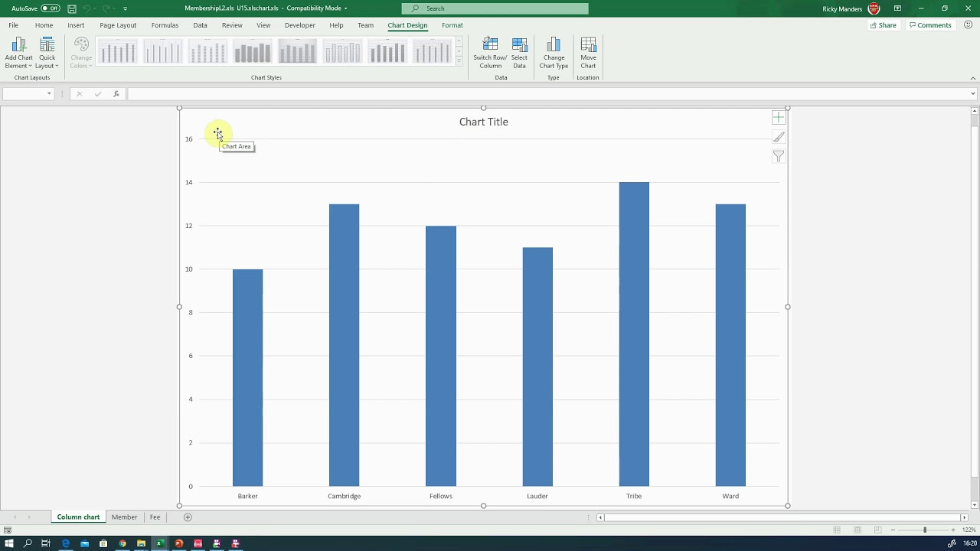Click the Ricky Manders account avatar
The height and width of the screenshot is (551, 980).
[874, 8]
